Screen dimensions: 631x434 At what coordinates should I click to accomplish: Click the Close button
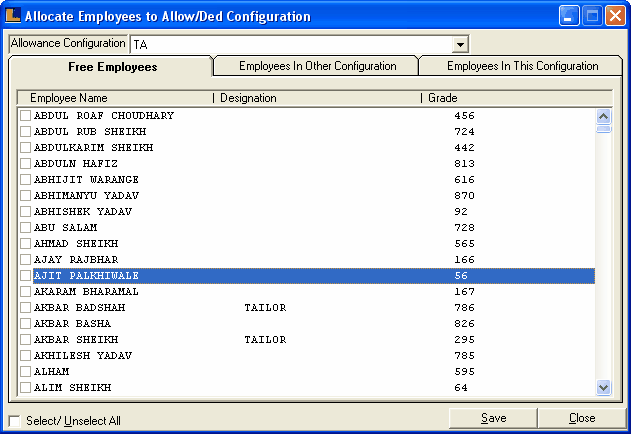tap(582, 418)
